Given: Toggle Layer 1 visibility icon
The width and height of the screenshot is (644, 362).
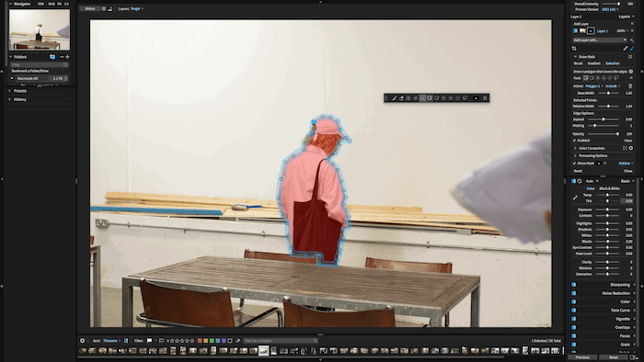Looking at the screenshot, I should tap(575, 30).
